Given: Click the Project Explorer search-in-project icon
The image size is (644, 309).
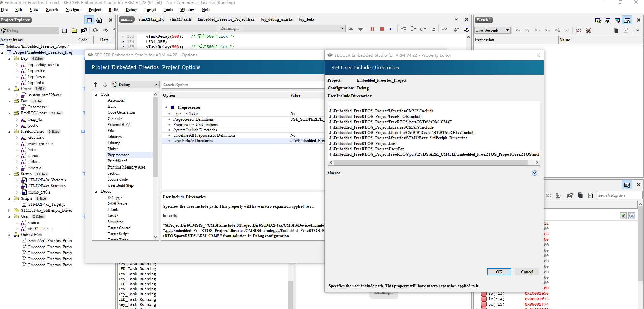Looking at the screenshot, I should (99, 20).
